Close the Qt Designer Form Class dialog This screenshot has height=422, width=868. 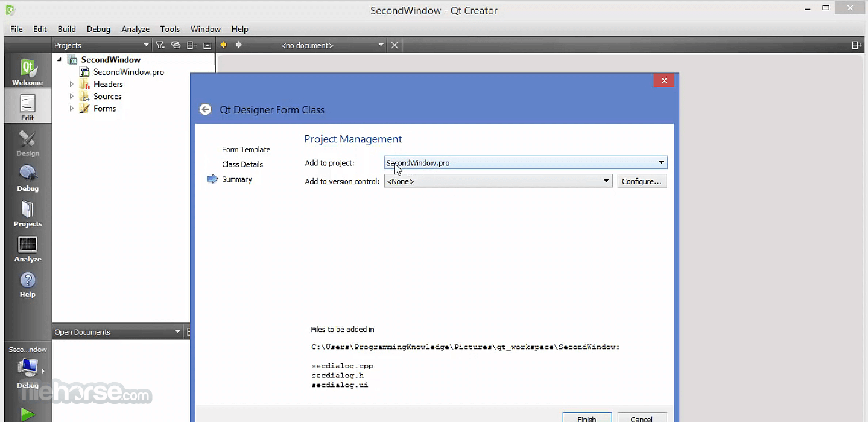[x=664, y=80]
